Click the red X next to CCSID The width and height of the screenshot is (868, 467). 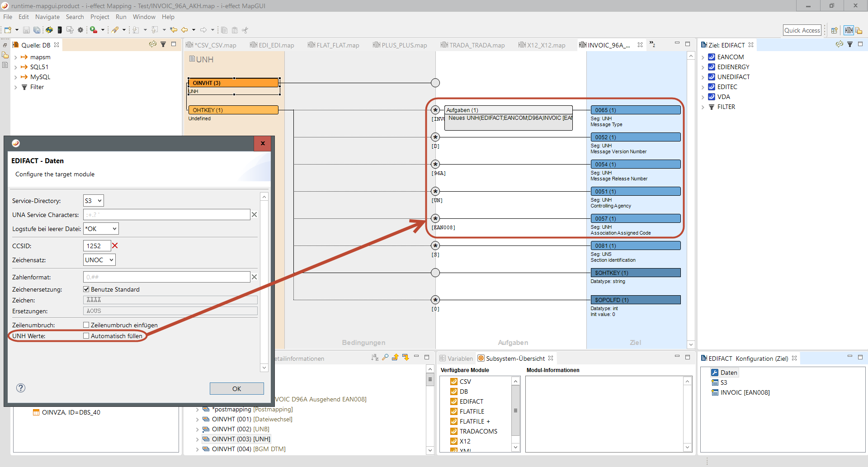(x=115, y=246)
